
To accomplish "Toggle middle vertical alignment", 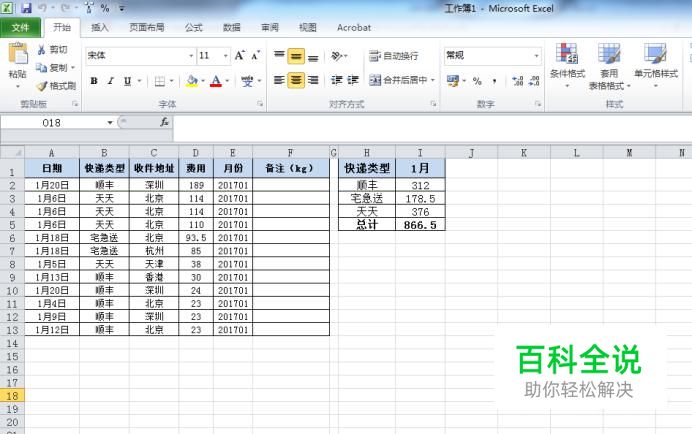I will point(296,56).
